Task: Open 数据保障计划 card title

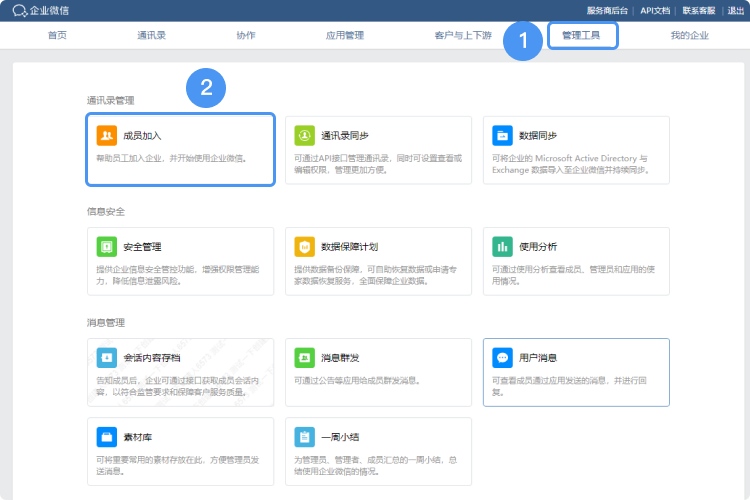Action: coord(350,247)
